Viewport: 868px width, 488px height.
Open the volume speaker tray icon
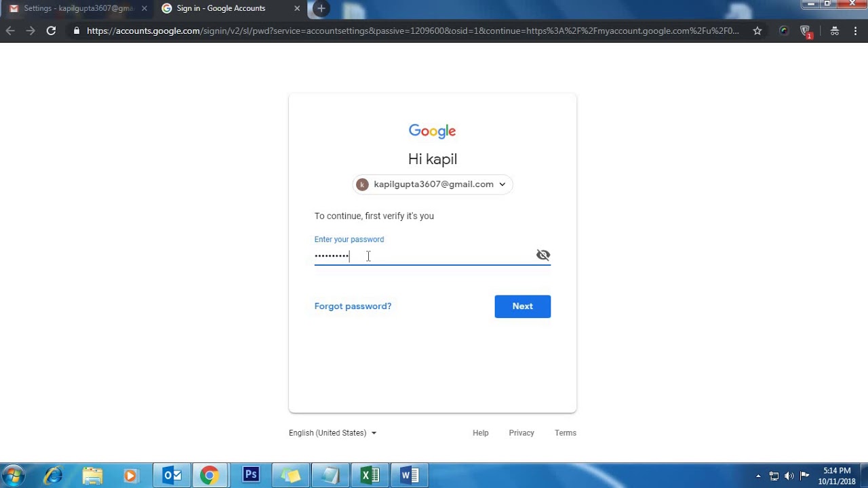(789, 476)
